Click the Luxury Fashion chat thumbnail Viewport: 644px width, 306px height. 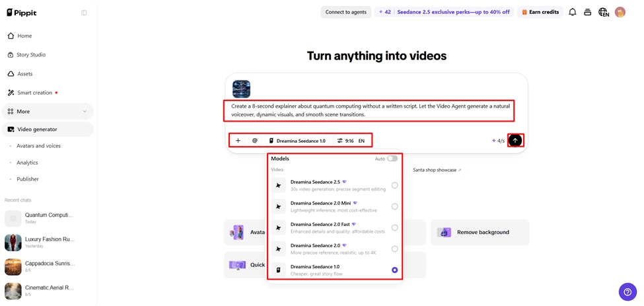click(x=13, y=243)
